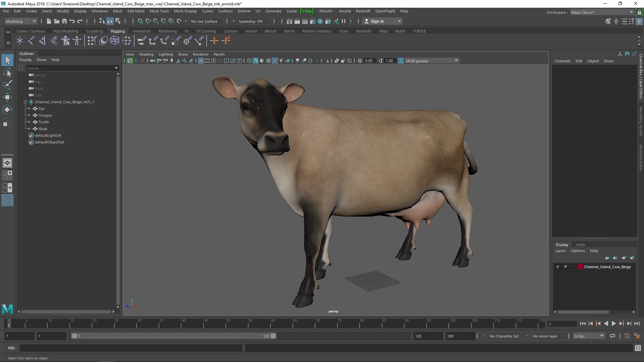Screen dimensions: 644x362
Task: Toggle Symmetry Off button
Action: [250, 21]
